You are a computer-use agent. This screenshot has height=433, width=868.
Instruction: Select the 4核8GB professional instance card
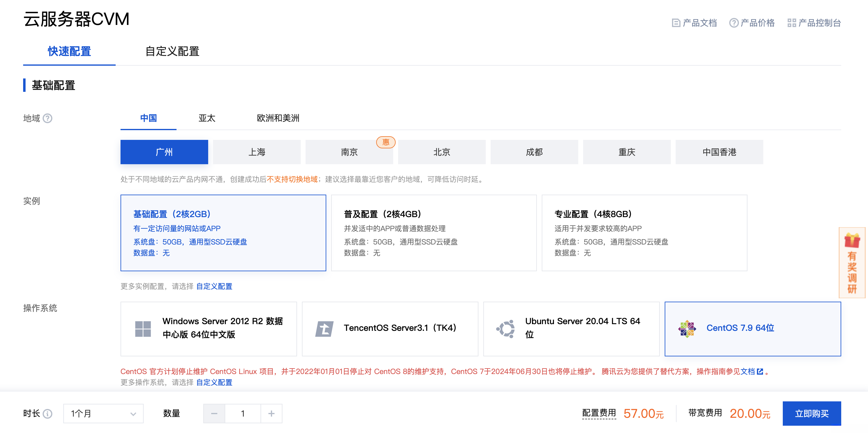(644, 233)
